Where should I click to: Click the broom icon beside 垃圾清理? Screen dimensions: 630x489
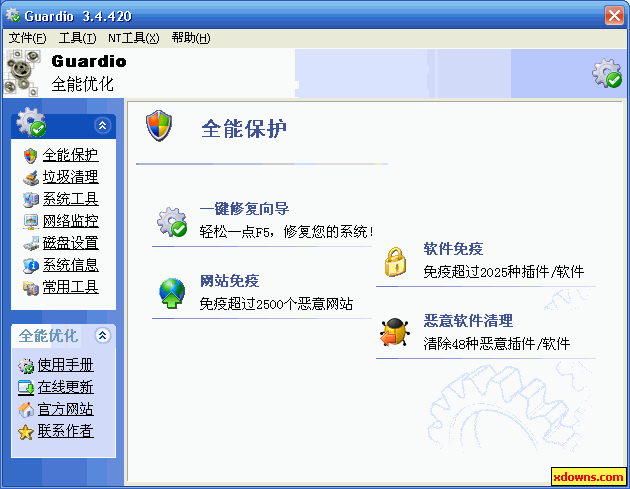pos(31,178)
